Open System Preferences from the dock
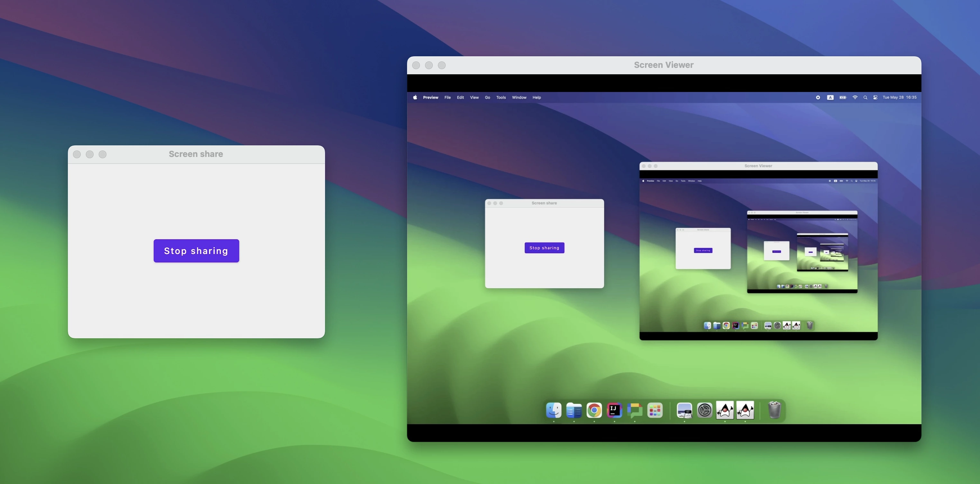 (x=705, y=411)
